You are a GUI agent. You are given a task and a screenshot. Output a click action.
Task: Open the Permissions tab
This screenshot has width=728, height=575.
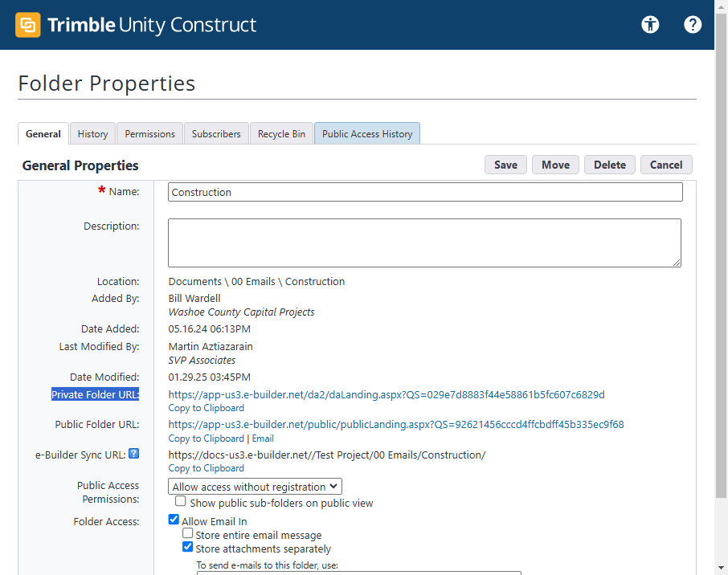click(x=149, y=133)
